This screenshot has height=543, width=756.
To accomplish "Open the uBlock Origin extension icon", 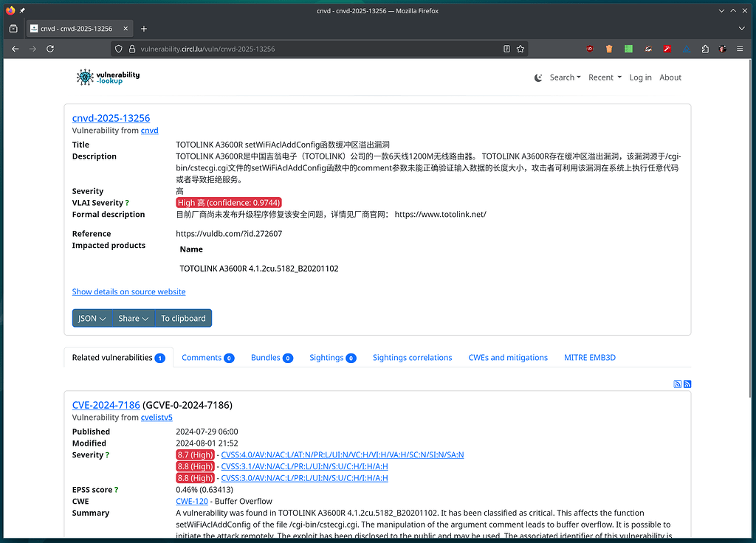I will (590, 49).
